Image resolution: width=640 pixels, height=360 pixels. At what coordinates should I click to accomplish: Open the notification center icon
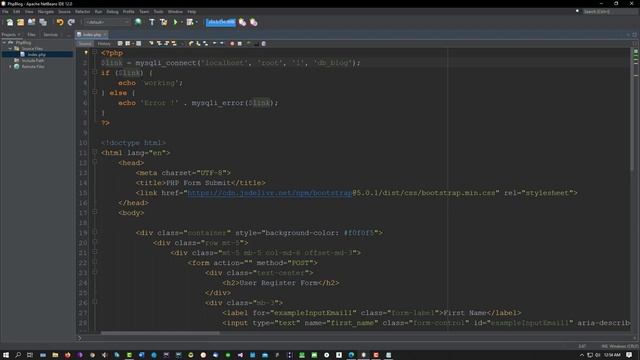(629, 355)
